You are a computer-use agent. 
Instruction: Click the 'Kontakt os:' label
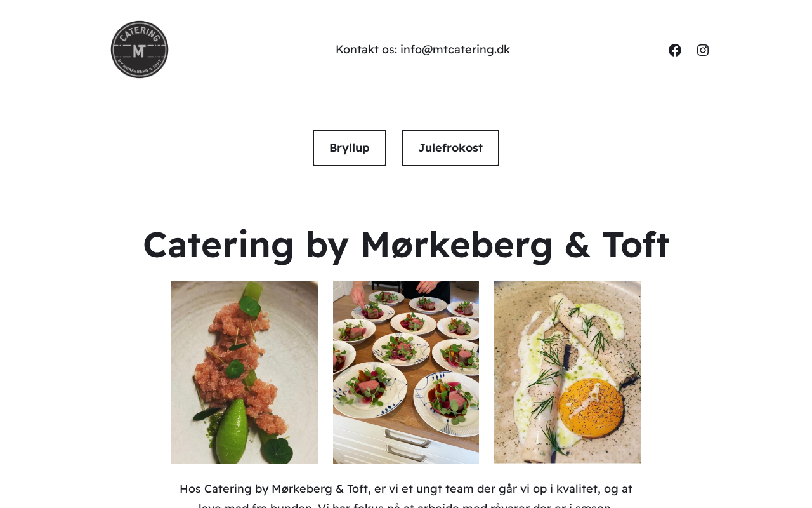point(366,50)
